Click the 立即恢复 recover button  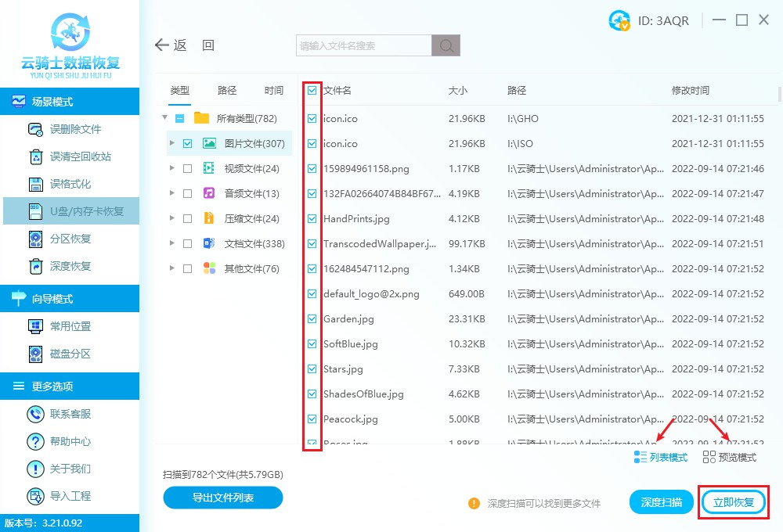coord(733,502)
